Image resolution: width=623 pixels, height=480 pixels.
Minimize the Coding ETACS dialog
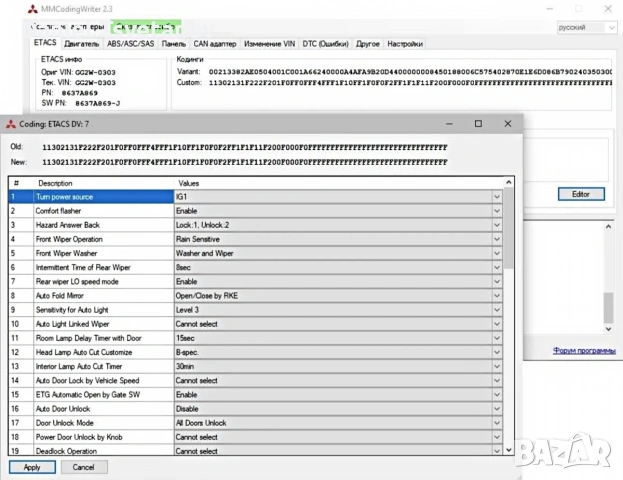[449, 124]
